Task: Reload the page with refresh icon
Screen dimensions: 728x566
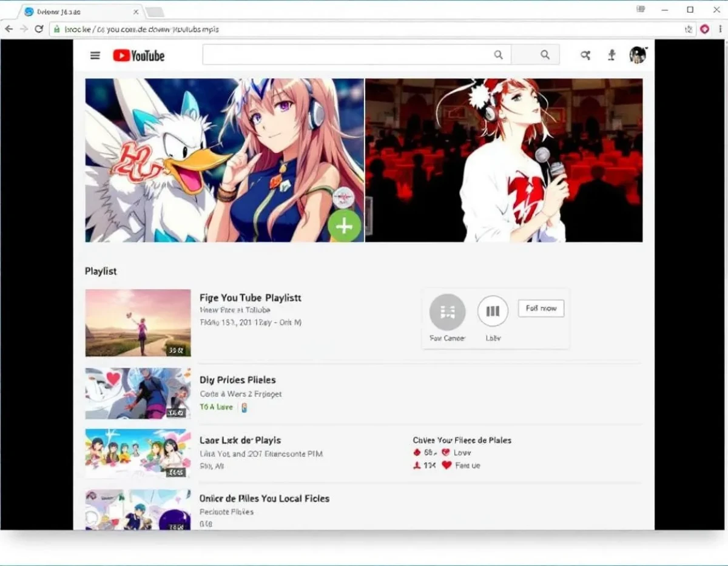Action: 39,29
